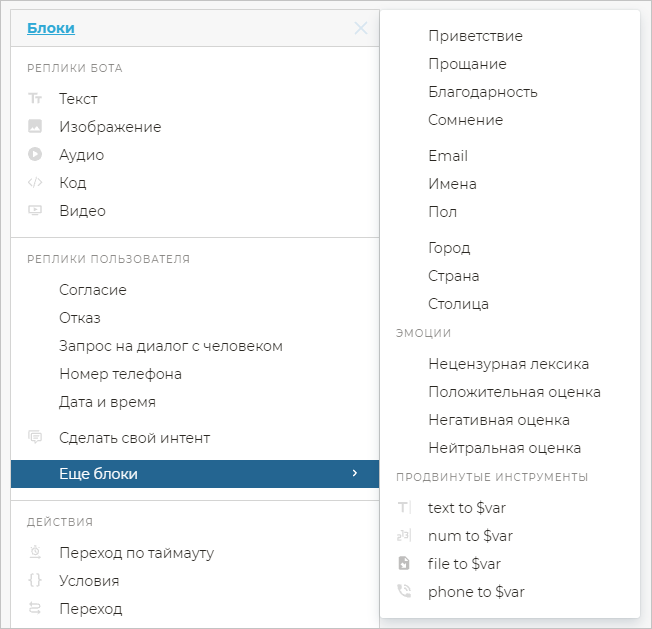Click the Audio play icon
This screenshot has width=652, height=629.
[35, 155]
